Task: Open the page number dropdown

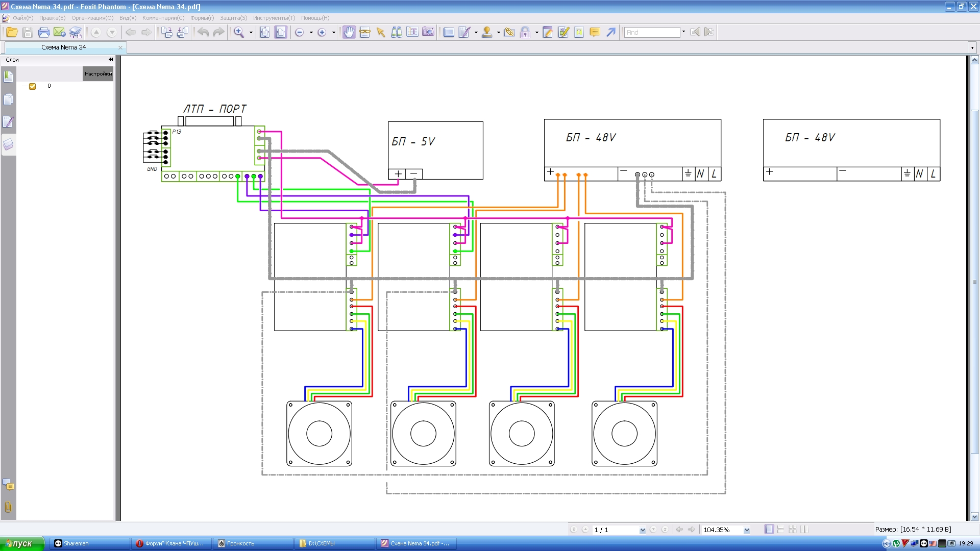Action: coord(642,530)
